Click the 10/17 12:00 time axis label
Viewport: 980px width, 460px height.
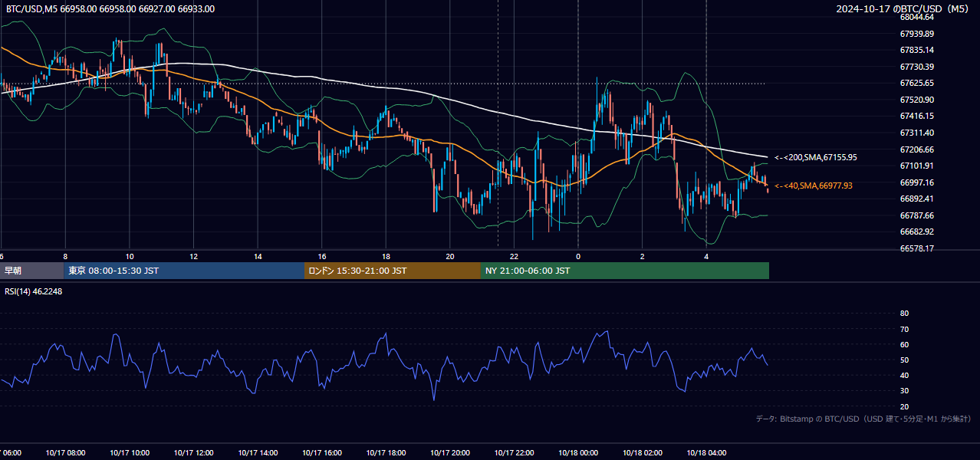193,453
